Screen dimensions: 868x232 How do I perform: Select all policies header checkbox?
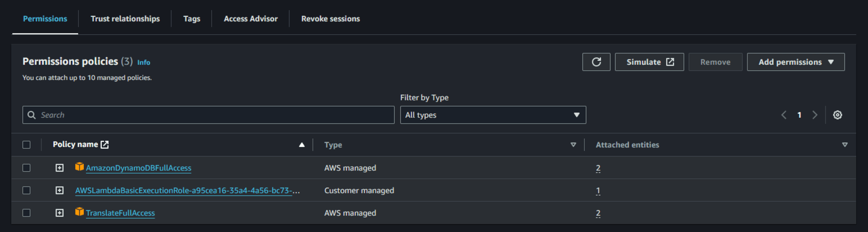point(26,145)
